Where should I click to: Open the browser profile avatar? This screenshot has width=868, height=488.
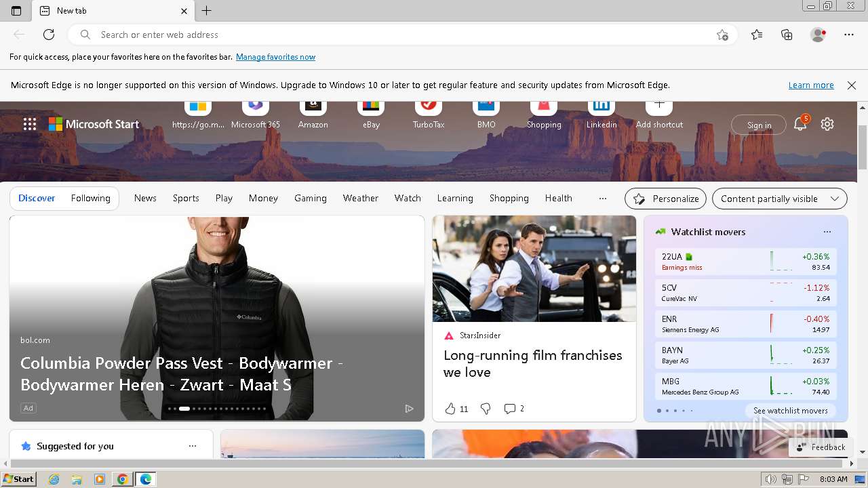[x=818, y=35]
